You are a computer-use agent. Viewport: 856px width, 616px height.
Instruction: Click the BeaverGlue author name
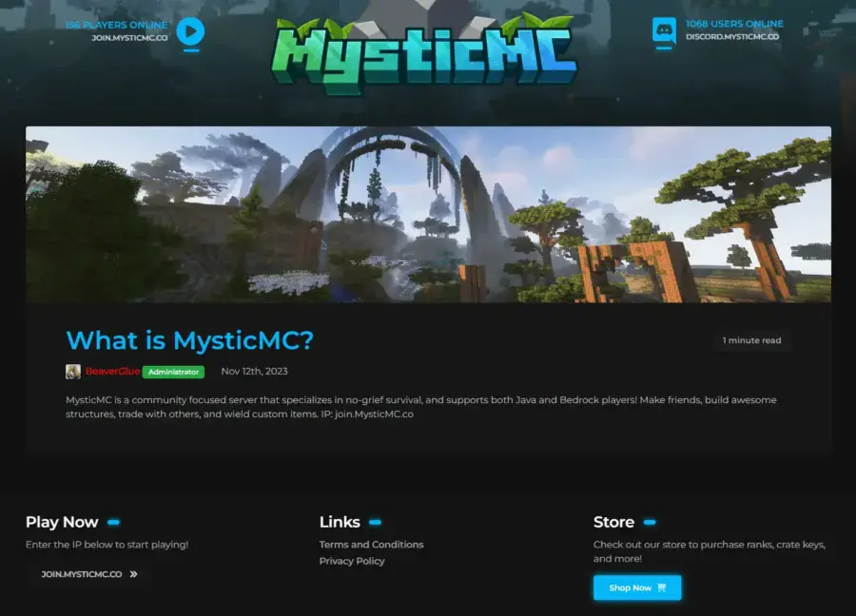pyautogui.click(x=112, y=371)
